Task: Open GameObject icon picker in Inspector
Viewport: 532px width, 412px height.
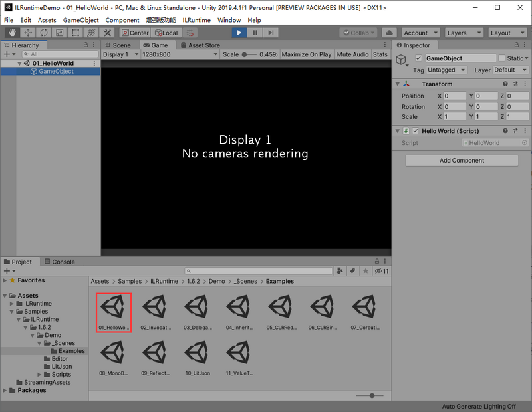Action: (402, 60)
